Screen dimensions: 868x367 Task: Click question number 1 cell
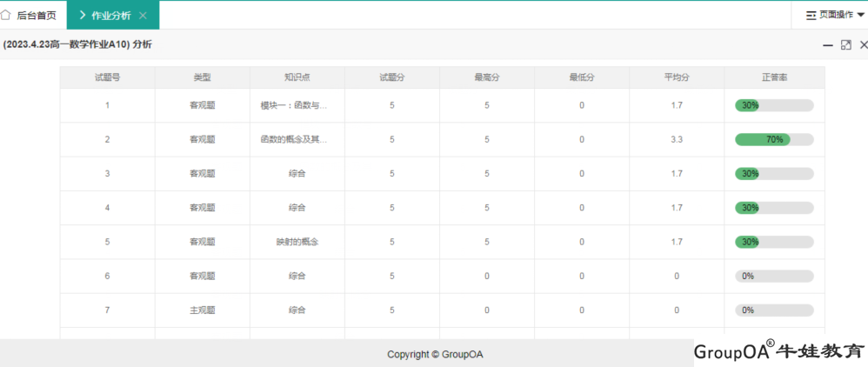point(107,105)
